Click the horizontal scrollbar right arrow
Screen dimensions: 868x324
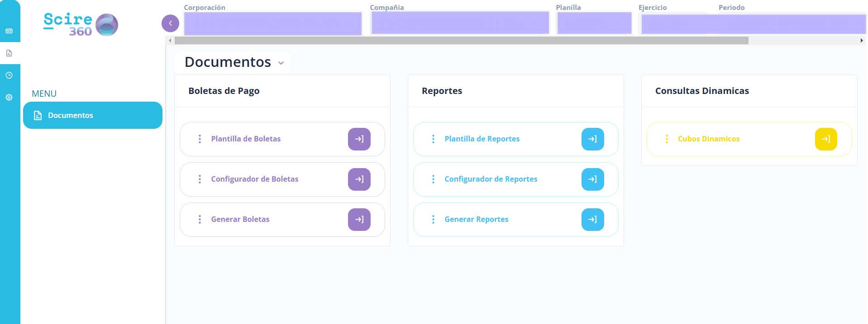click(x=861, y=41)
